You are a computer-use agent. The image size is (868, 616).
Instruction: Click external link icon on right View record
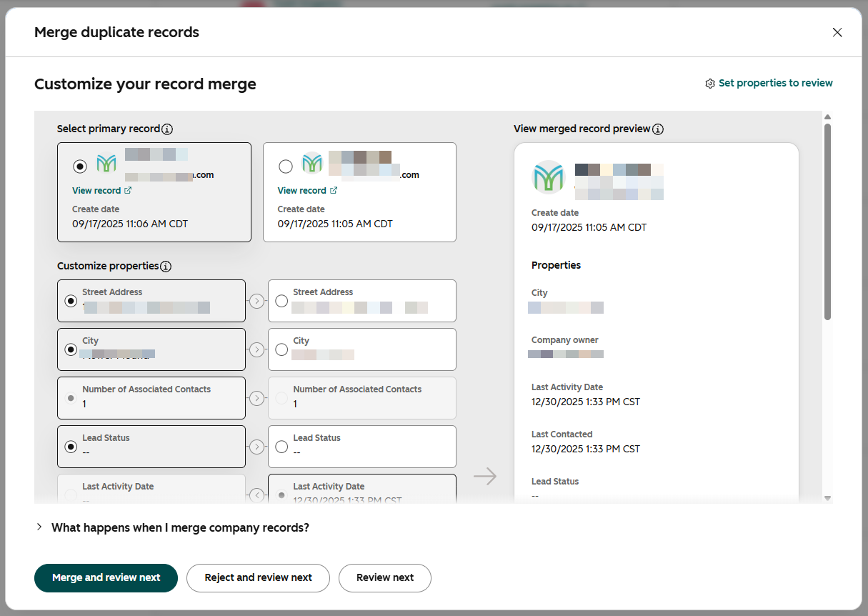(334, 191)
